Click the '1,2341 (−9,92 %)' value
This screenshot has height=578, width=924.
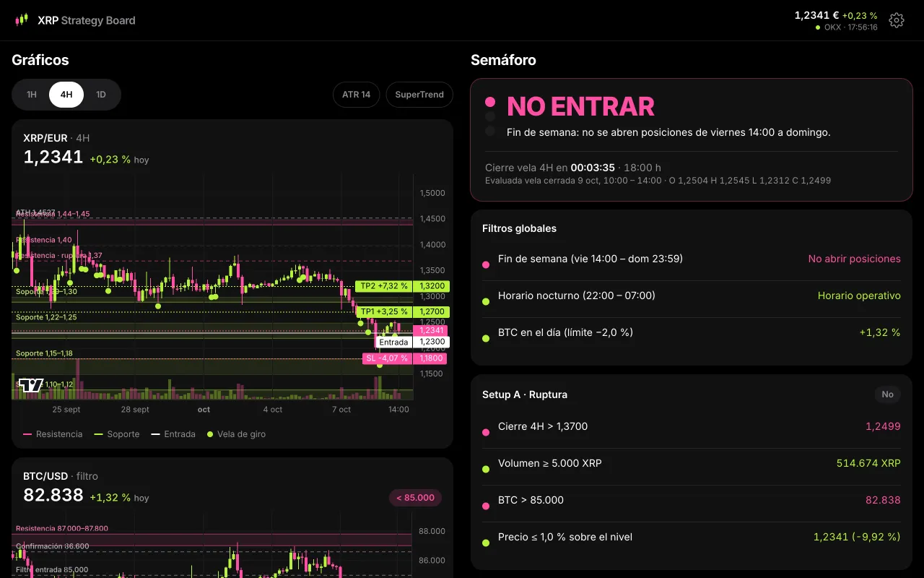[x=857, y=537]
